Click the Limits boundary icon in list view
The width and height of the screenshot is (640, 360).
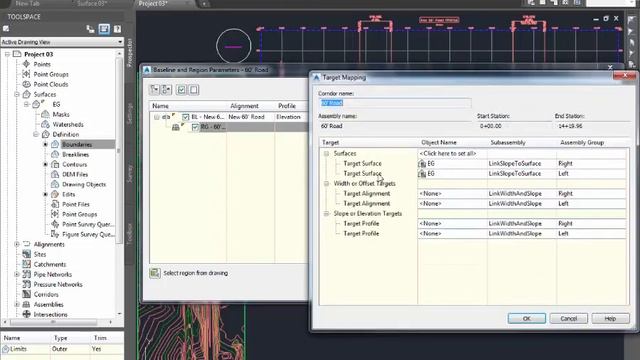(x=6, y=349)
